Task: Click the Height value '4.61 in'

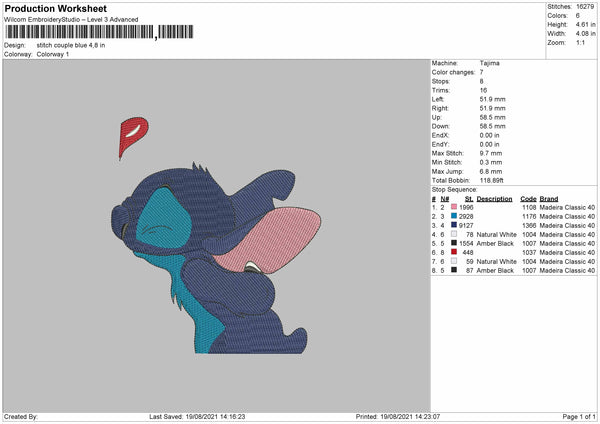Action: point(585,24)
